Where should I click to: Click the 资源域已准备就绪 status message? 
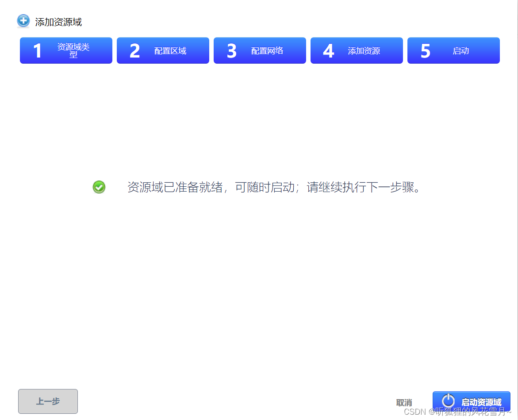pyautogui.click(x=274, y=187)
